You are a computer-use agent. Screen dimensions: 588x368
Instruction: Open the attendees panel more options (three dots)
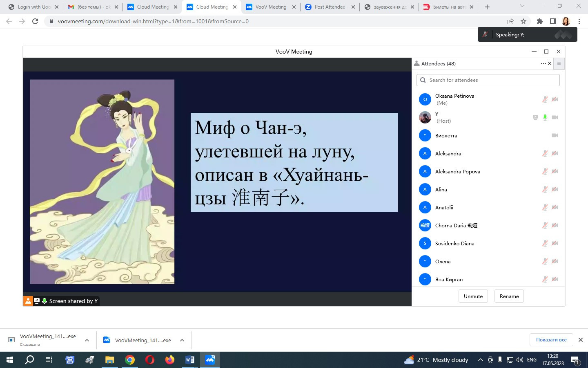tap(543, 63)
